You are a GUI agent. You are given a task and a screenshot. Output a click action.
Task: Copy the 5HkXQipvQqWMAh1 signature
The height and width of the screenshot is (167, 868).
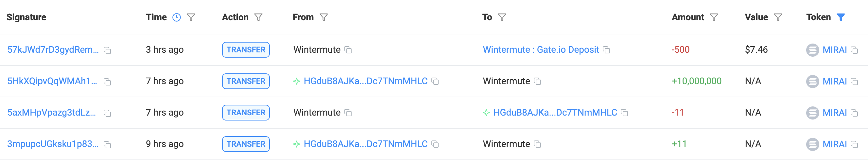[x=107, y=82]
